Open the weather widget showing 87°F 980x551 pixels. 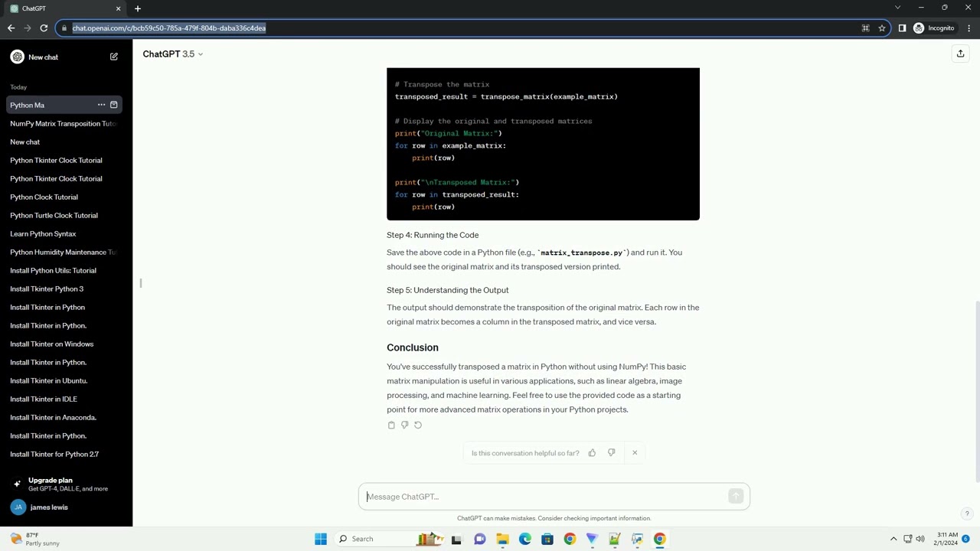(35, 539)
